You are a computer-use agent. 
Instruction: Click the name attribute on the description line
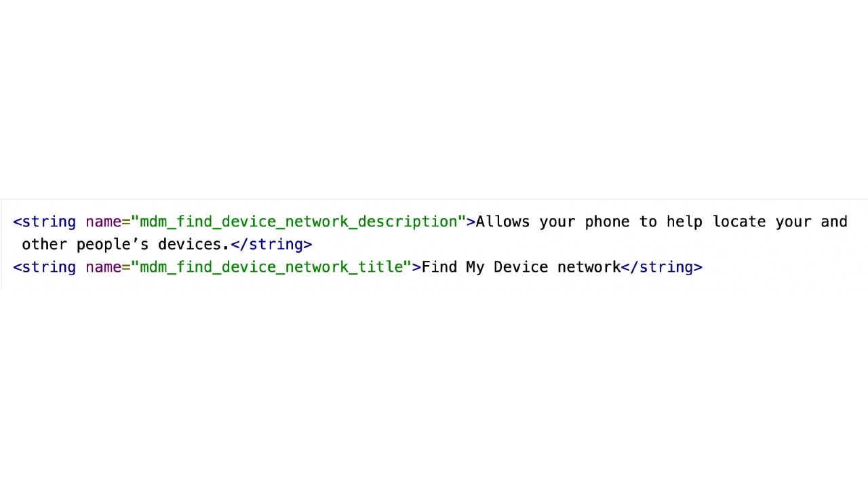pos(104,222)
